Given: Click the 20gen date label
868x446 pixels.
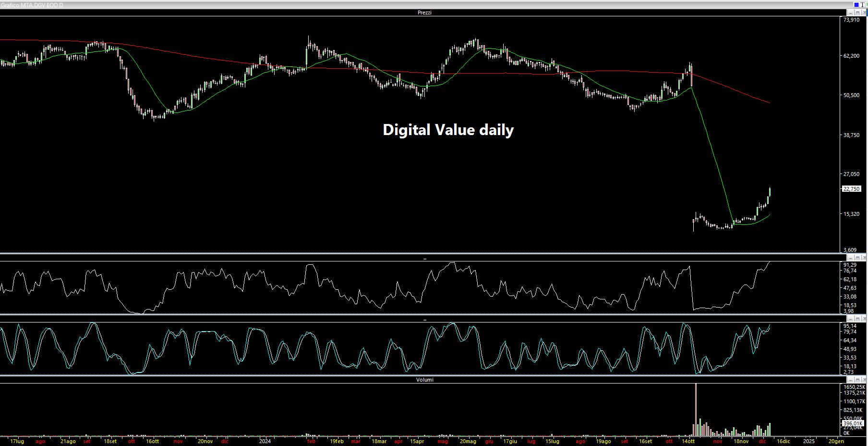Looking at the screenshot, I should point(836,441).
